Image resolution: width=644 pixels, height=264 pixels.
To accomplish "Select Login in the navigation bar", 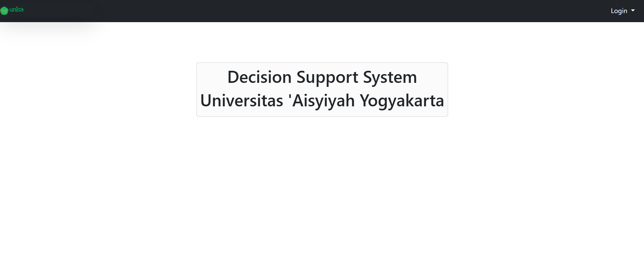I will point(618,11).
